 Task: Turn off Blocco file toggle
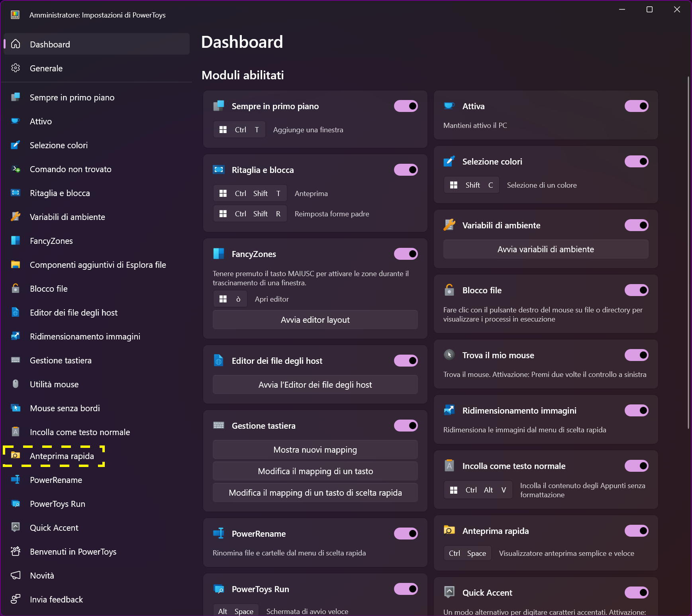click(x=637, y=290)
